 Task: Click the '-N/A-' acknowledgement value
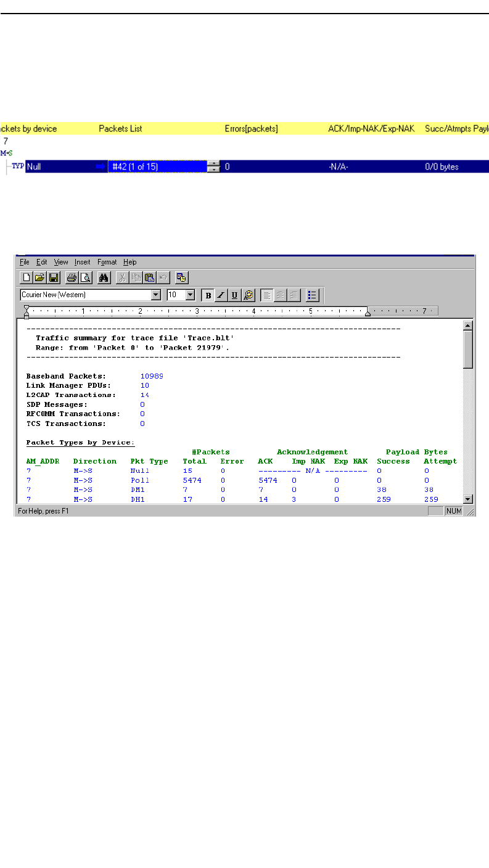[x=340, y=166]
